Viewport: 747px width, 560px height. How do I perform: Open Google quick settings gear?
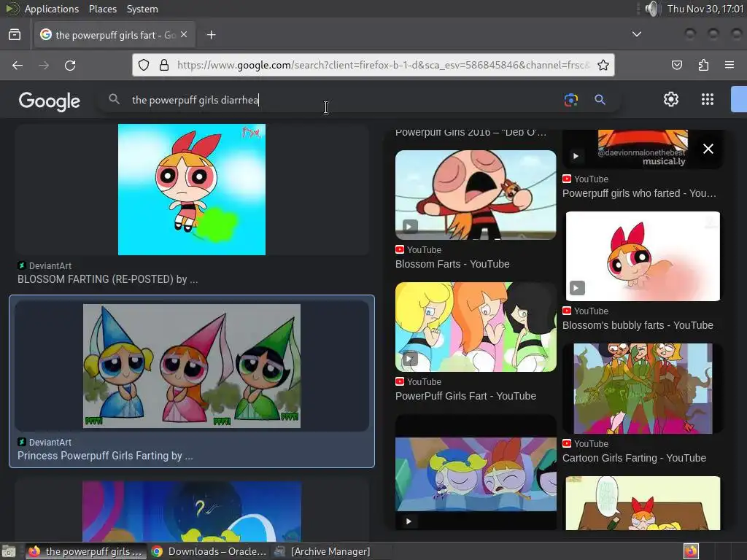[671, 99]
